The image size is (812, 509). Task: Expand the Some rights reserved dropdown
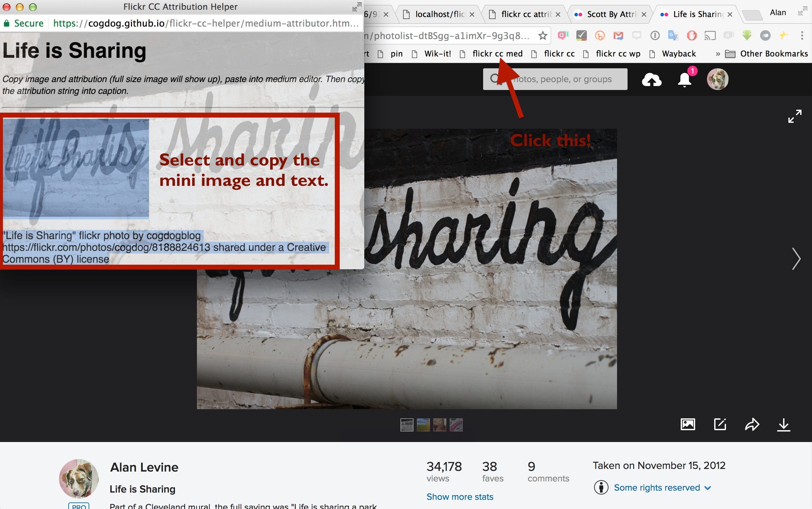[x=662, y=487]
